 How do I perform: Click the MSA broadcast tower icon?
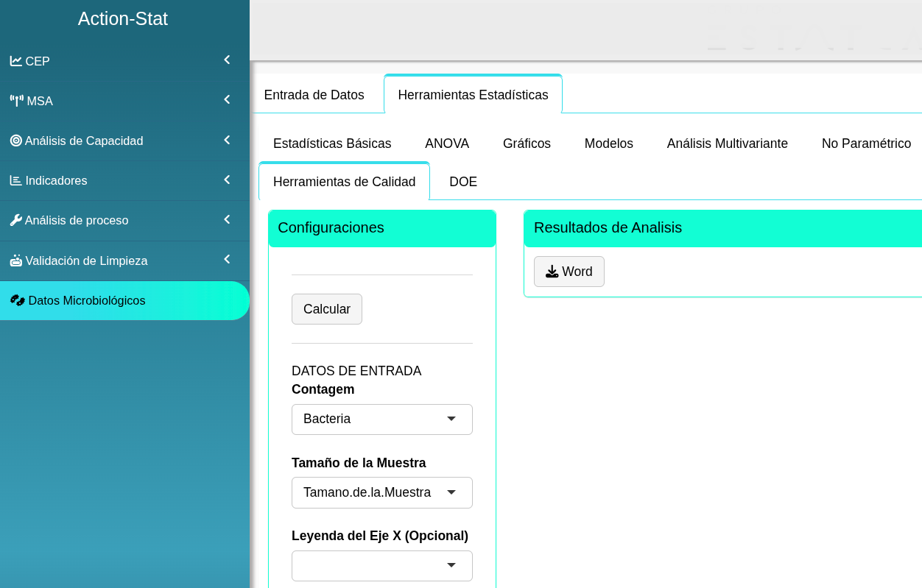(16, 101)
